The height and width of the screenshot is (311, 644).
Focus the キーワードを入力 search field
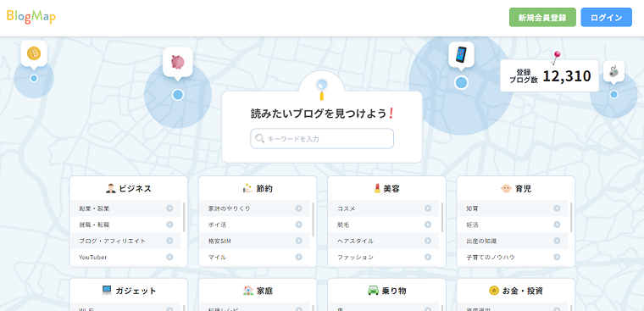pyautogui.click(x=322, y=139)
